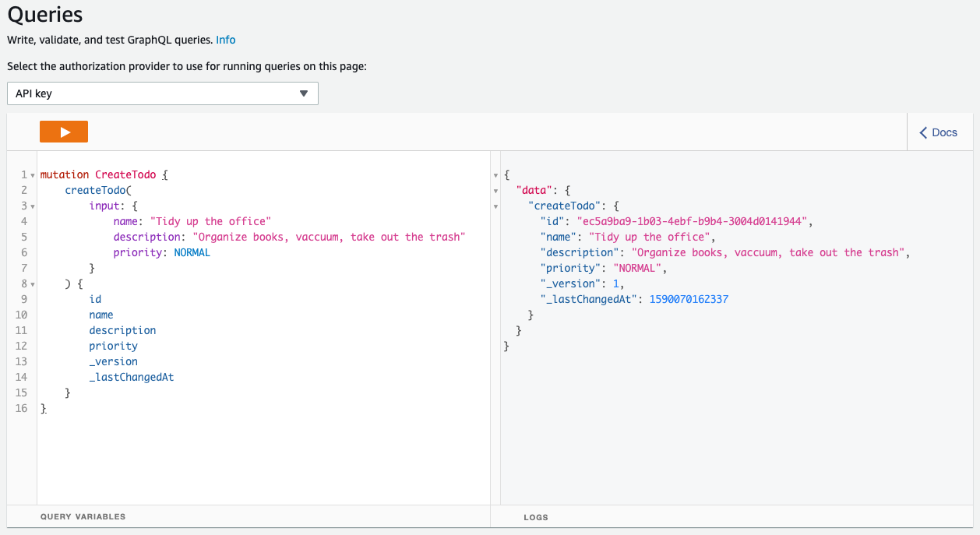Open the API key authorization dropdown

(x=163, y=93)
